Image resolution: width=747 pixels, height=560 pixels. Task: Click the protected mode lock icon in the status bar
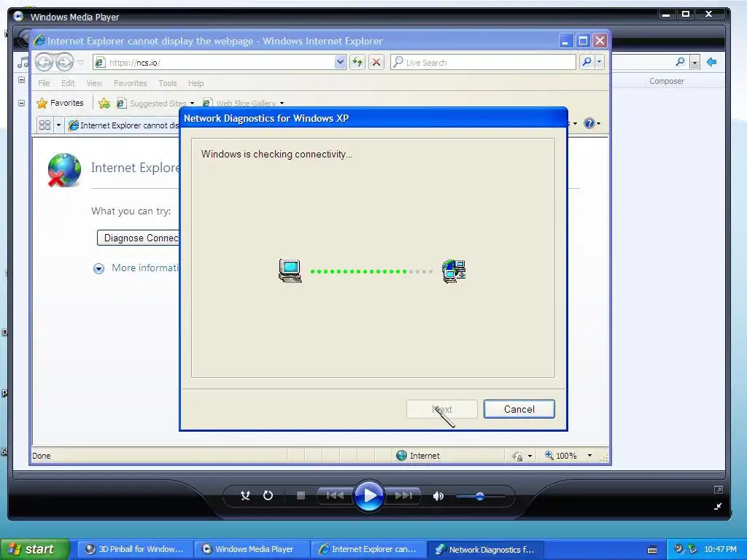tap(517, 456)
